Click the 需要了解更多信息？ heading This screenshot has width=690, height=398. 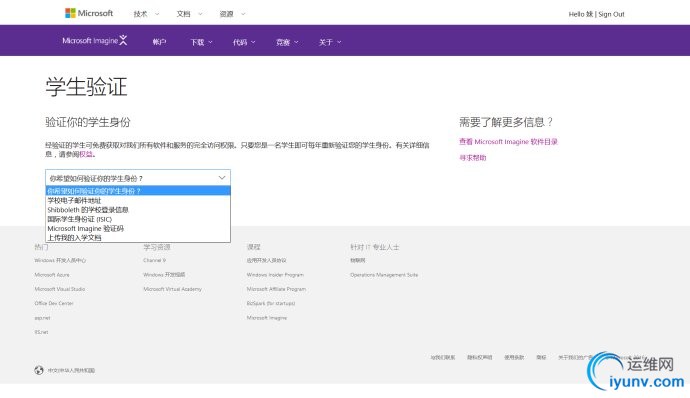pyautogui.click(x=506, y=122)
